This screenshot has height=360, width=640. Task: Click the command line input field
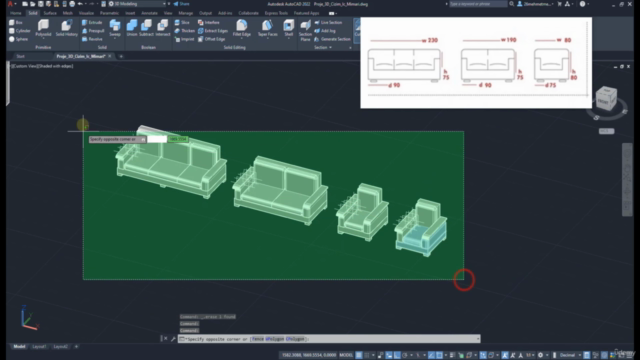(x=329, y=339)
